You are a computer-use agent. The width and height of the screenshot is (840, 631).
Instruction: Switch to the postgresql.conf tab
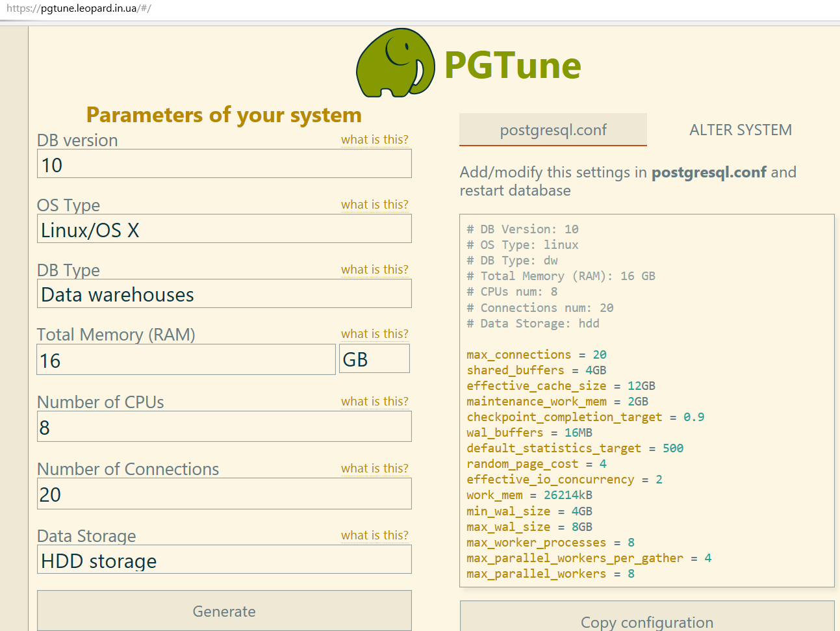coord(553,130)
